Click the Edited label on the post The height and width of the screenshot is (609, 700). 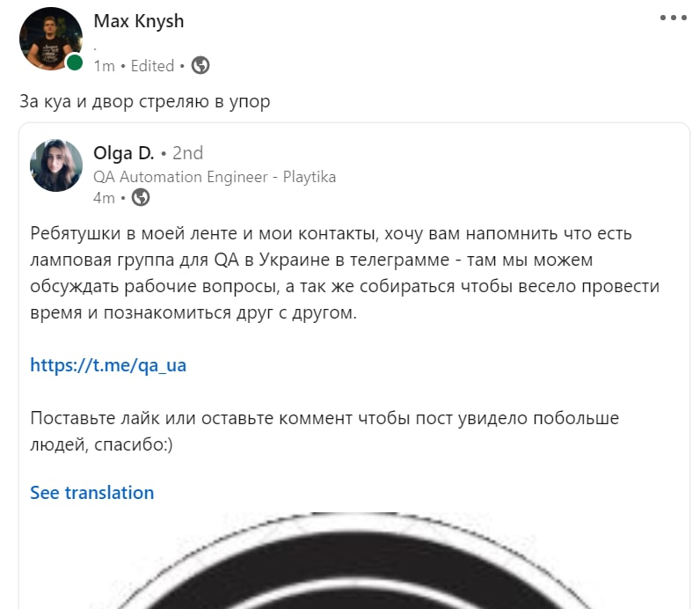pos(152,66)
